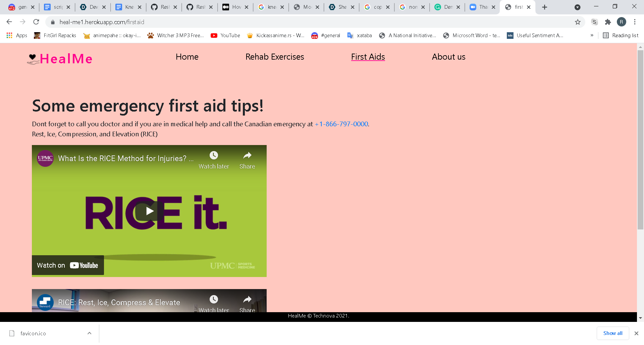Call the emergency number +1-866-797-0000
Viewport: 644px width, 345px height.
click(341, 124)
